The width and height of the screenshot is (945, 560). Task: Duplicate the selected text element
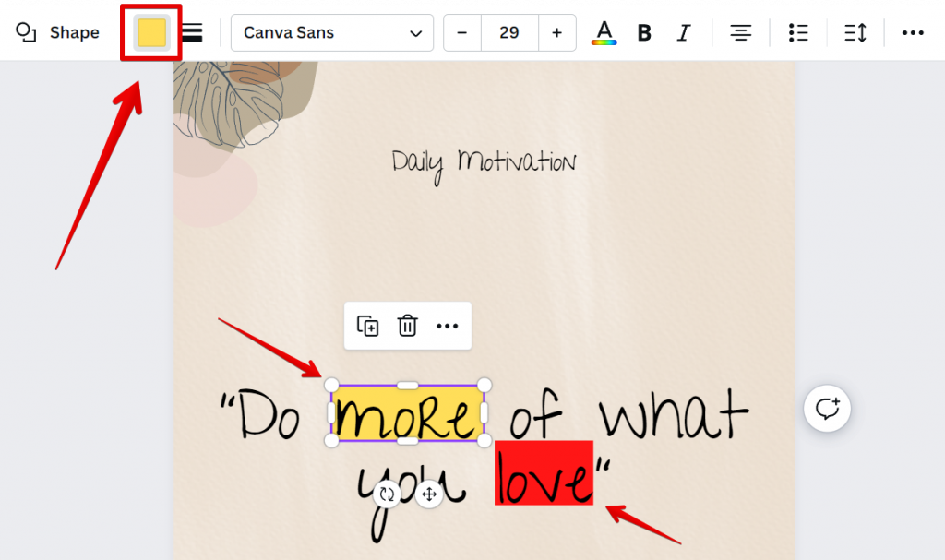tap(367, 326)
